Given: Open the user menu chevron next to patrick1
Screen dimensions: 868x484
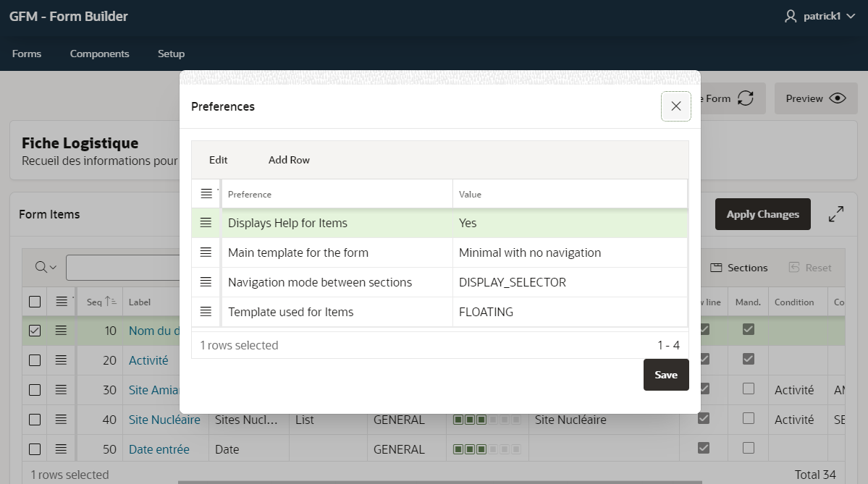Looking at the screenshot, I should 850,14.
